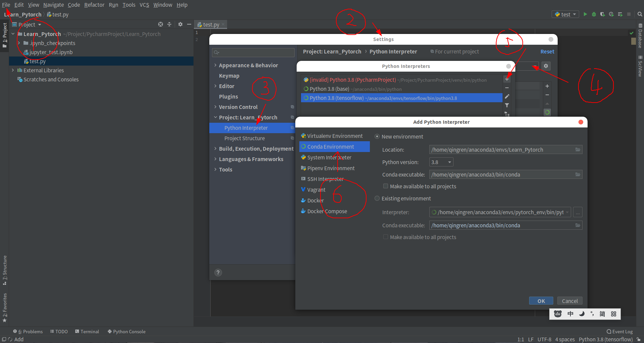
Task: Browse for Location folder in Add Python Interpreter
Action: pos(578,150)
